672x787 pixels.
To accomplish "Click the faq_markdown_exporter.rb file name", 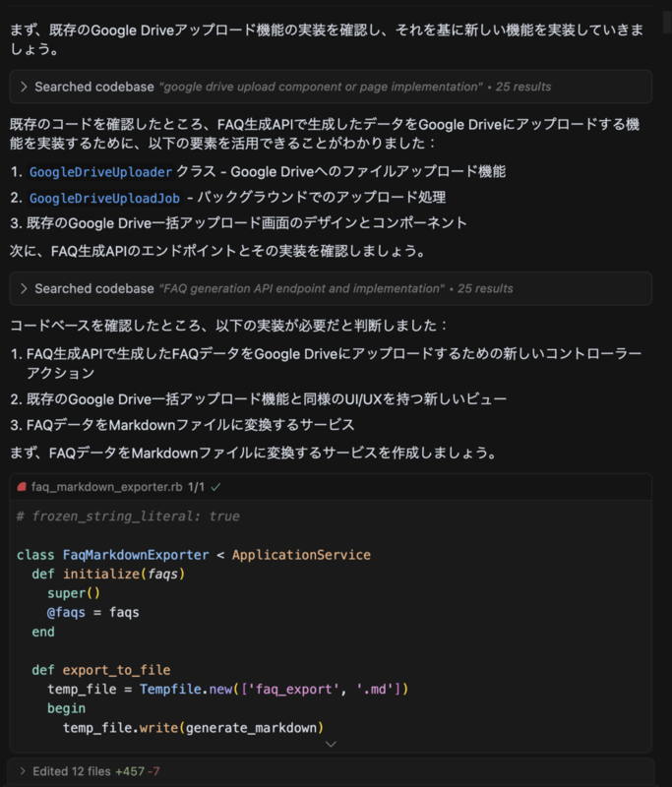I will pyautogui.click(x=106, y=487).
